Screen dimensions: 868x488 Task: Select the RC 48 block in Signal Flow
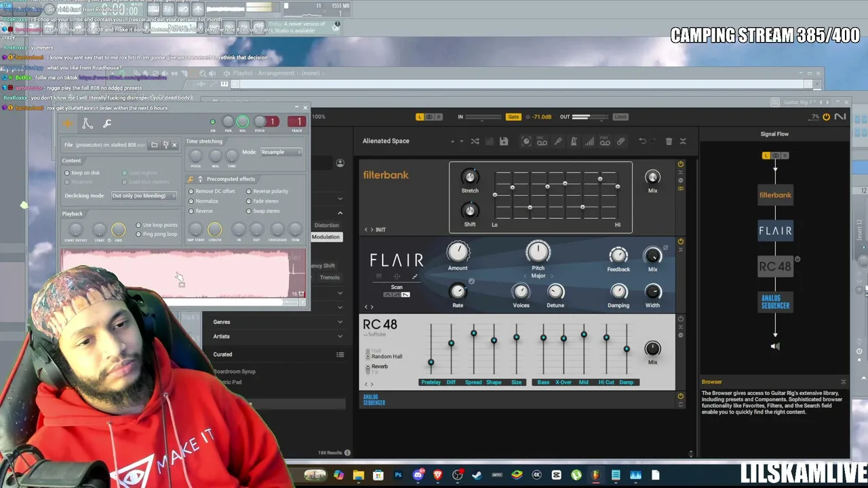(775, 266)
